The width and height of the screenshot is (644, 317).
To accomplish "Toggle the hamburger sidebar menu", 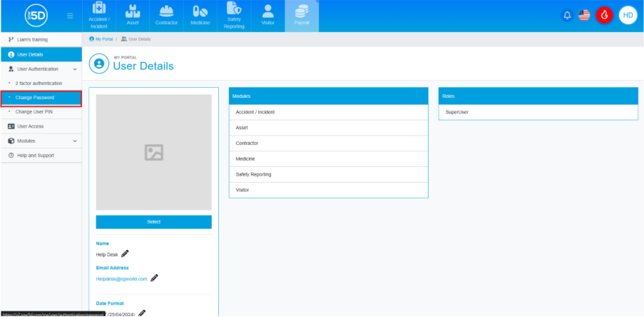I will tap(70, 16).
